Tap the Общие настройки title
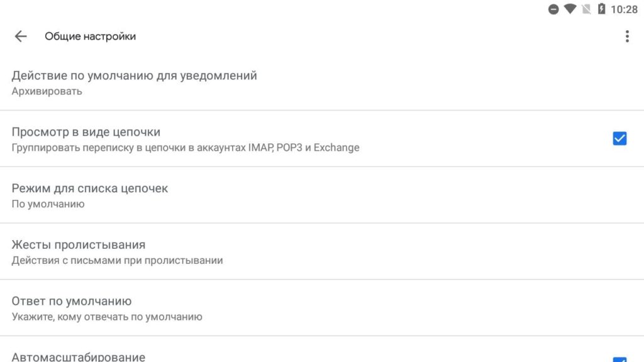Screen dimensions: 644x362 [x=91, y=36]
